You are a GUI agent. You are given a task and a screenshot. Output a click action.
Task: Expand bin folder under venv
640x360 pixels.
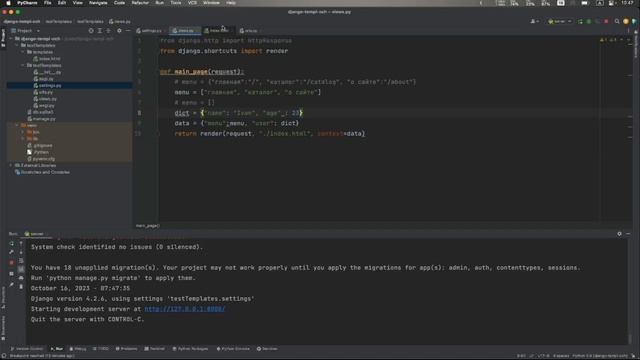click(x=23, y=132)
